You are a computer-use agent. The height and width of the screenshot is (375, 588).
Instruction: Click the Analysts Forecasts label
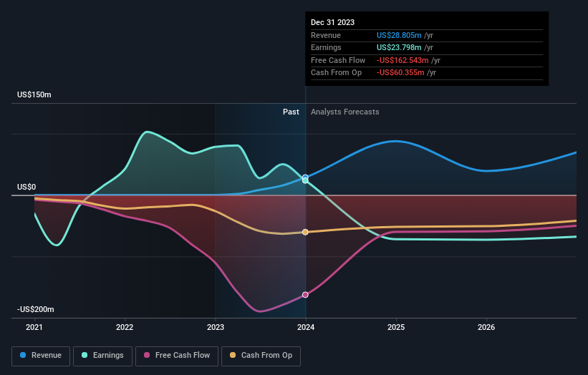point(345,112)
